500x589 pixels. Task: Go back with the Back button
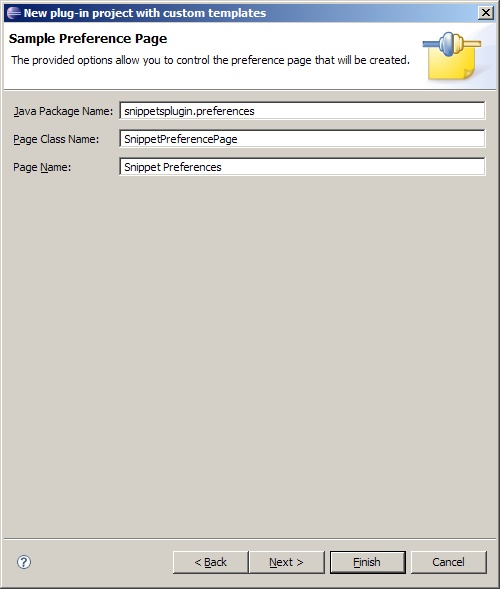210,562
